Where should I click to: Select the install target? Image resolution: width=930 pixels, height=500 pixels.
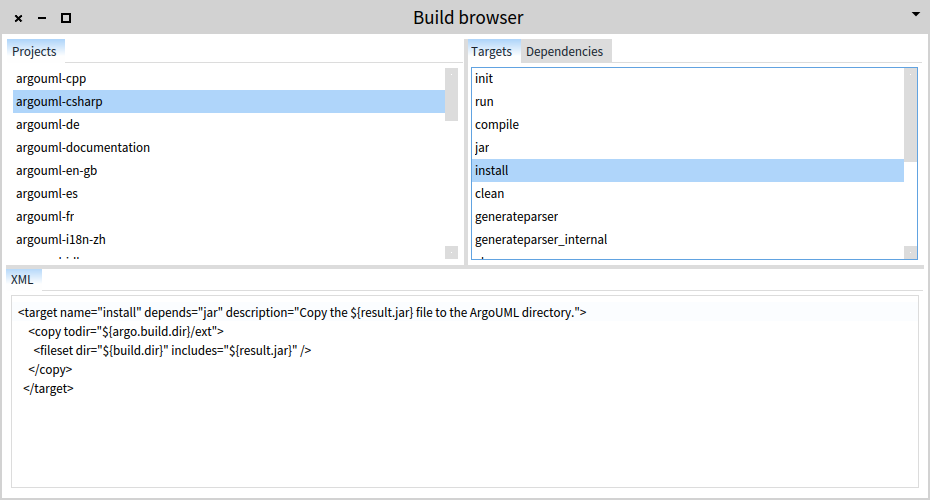tap(688, 171)
